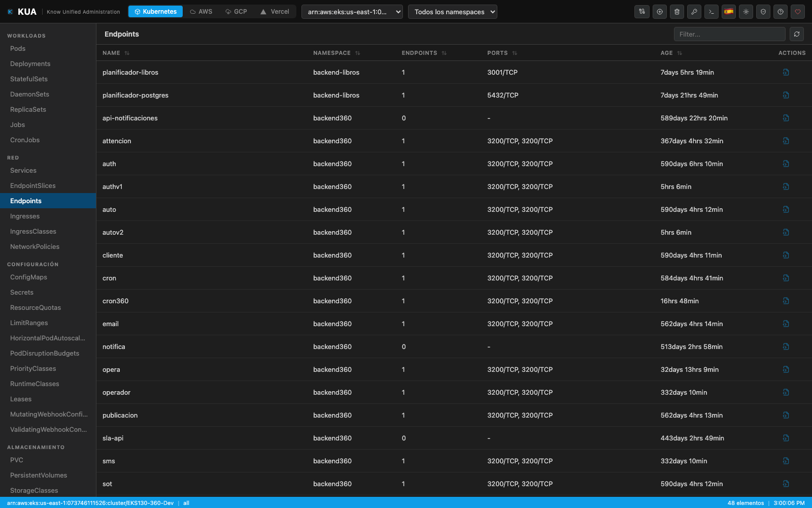Click the planificador-libros endpoint name
Viewport: 812px width, 508px height.
(130, 72)
